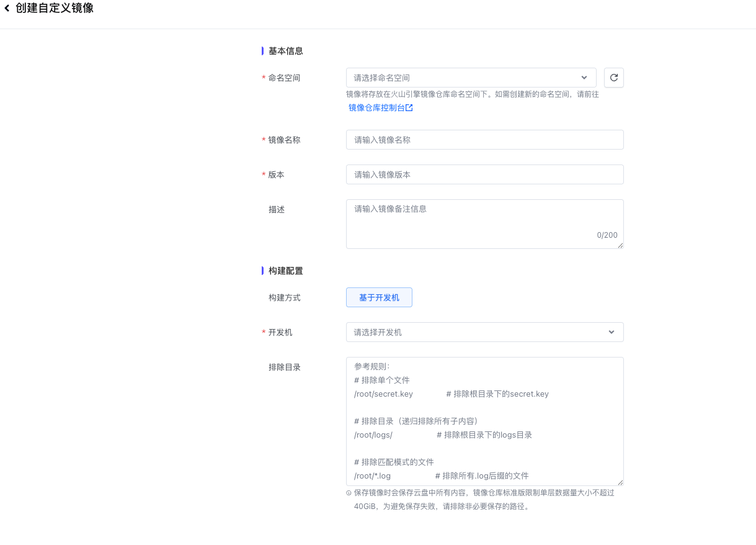Viewport: 756px width, 545px height.
Task: Click the 版本 label
Action: coord(277,174)
